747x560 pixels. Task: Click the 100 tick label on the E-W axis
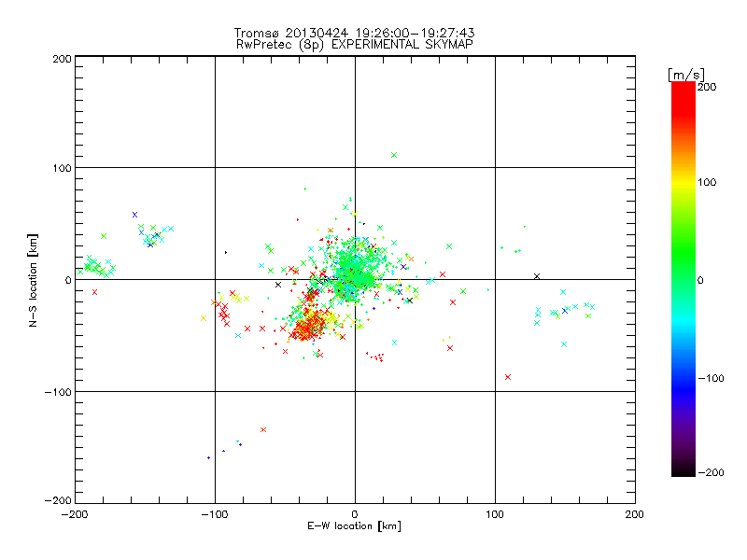point(495,514)
